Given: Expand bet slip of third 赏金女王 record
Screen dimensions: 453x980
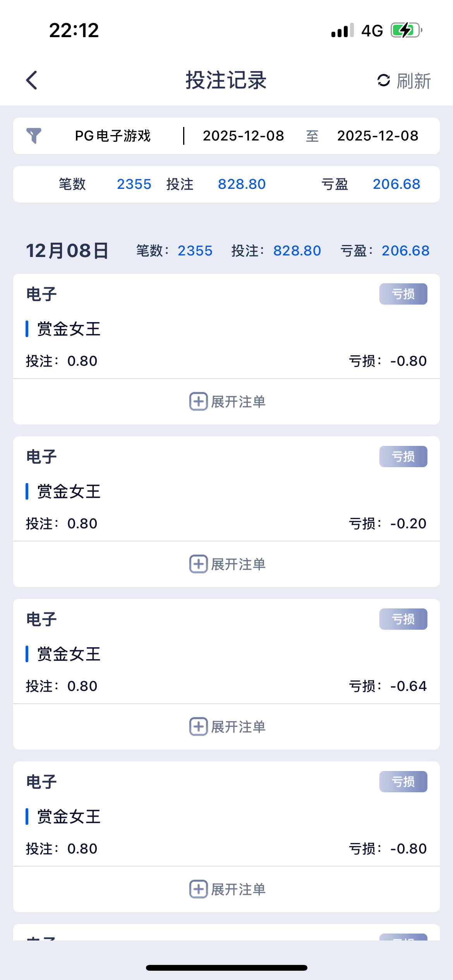Looking at the screenshot, I should tap(227, 726).
